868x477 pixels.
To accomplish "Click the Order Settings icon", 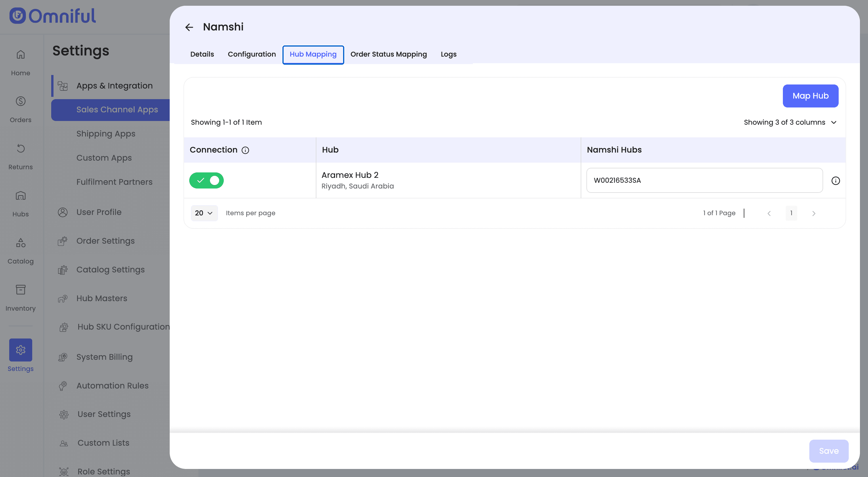I will [63, 241].
